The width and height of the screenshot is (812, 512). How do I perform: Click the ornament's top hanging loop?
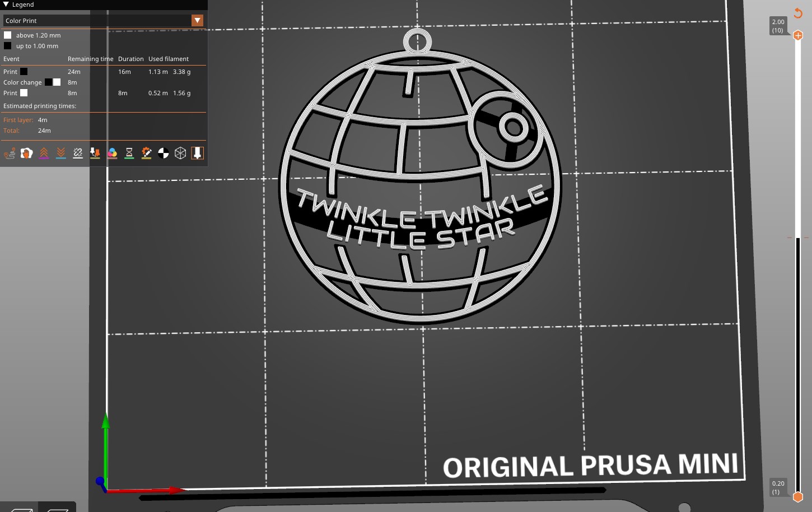[x=417, y=41]
